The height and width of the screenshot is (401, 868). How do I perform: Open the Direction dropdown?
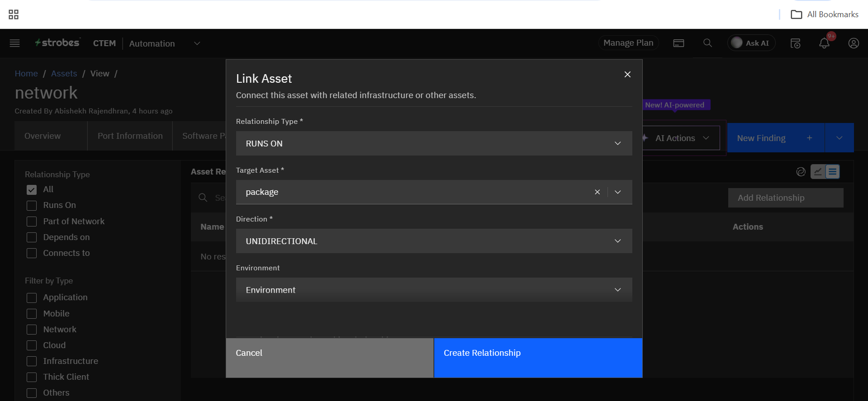434,241
